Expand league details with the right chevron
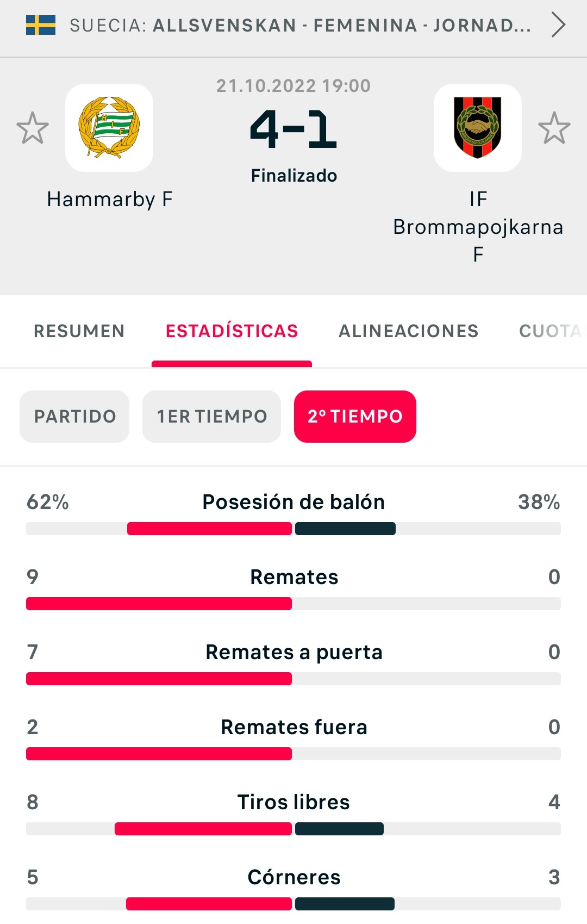The image size is (587, 924). tap(558, 25)
